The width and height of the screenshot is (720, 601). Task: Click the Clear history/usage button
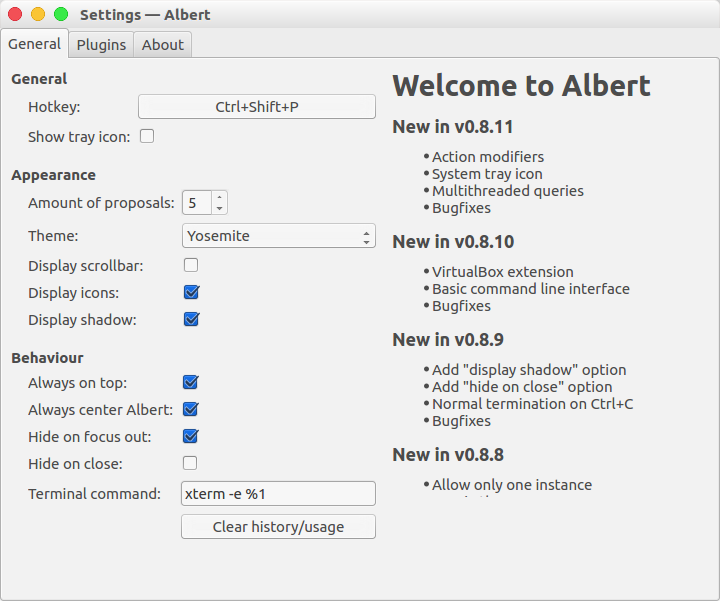click(278, 527)
